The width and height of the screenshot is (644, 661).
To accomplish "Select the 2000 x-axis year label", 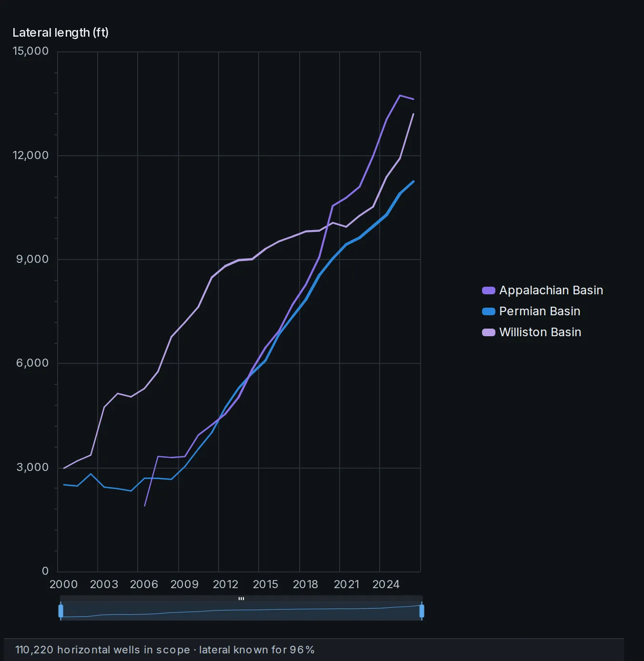I will (64, 584).
